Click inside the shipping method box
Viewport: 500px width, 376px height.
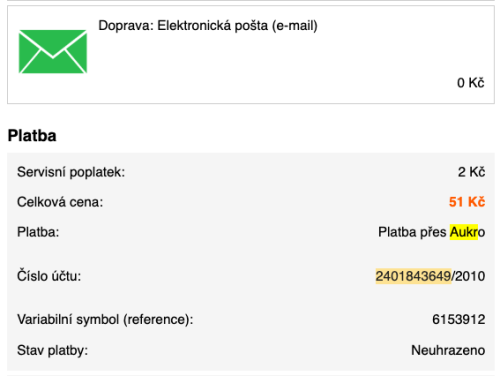(x=251, y=54)
